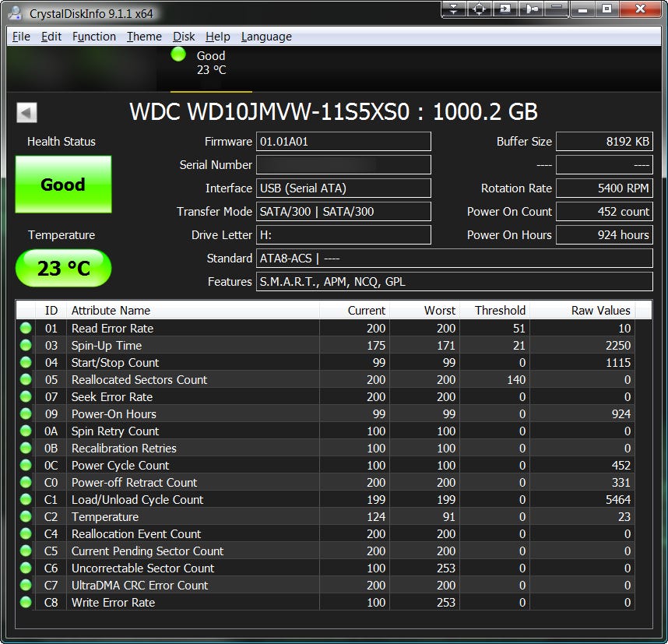
Task: Click the Seek Error Rate attribute name
Action: [x=112, y=397]
